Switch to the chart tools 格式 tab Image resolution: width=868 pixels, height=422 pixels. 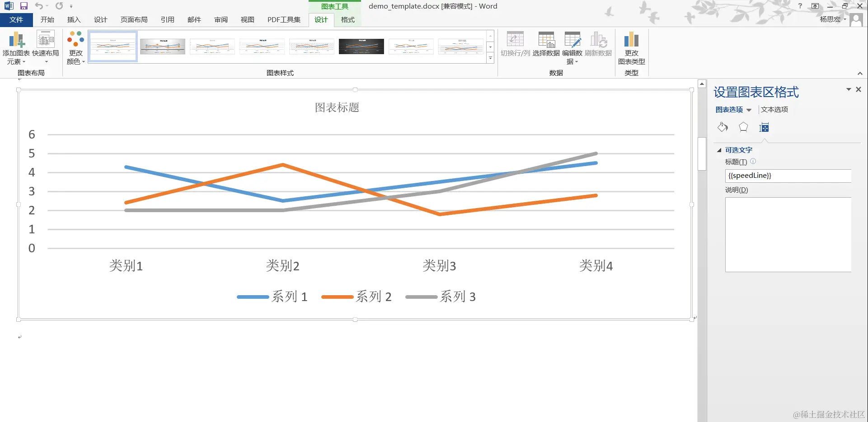click(x=348, y=20)
